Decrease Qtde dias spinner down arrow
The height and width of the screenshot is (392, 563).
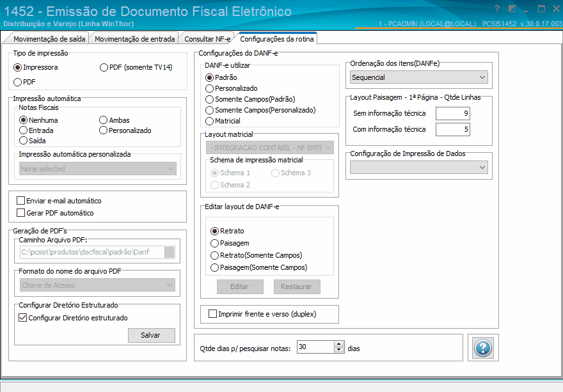(338, 350)
